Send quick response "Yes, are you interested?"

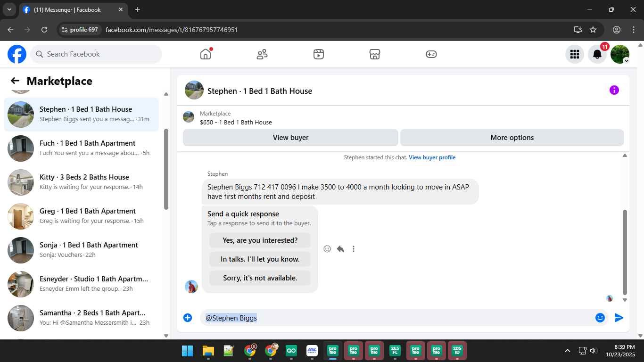tap(260, 240)
